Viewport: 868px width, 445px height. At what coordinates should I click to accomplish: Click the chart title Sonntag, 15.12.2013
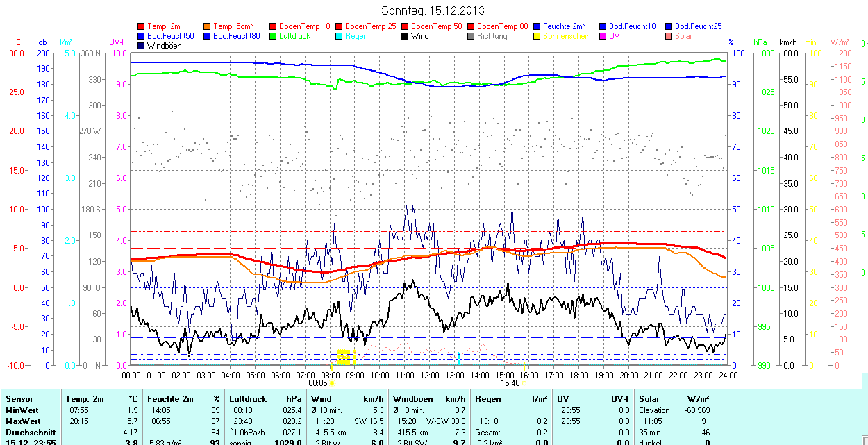433,10
